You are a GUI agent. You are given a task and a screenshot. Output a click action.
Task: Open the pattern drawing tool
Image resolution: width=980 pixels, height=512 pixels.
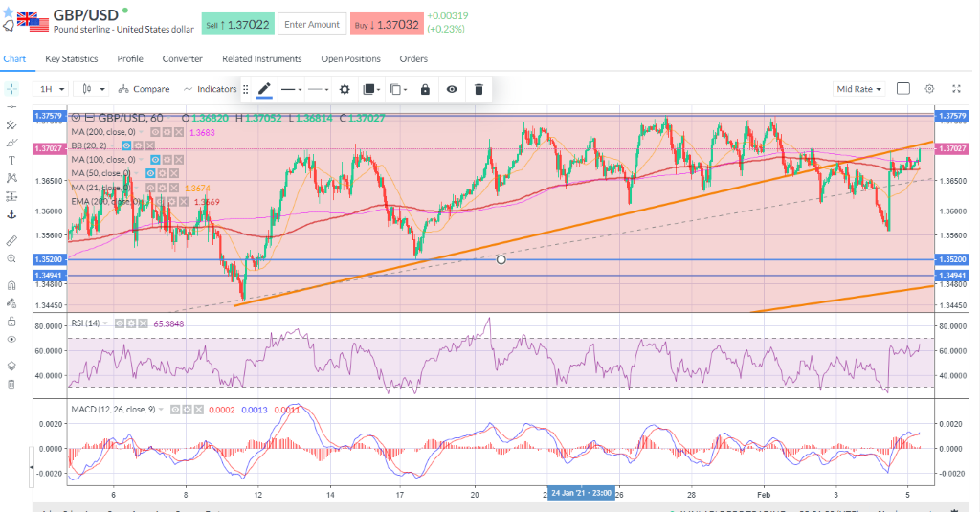click(11, 178)
